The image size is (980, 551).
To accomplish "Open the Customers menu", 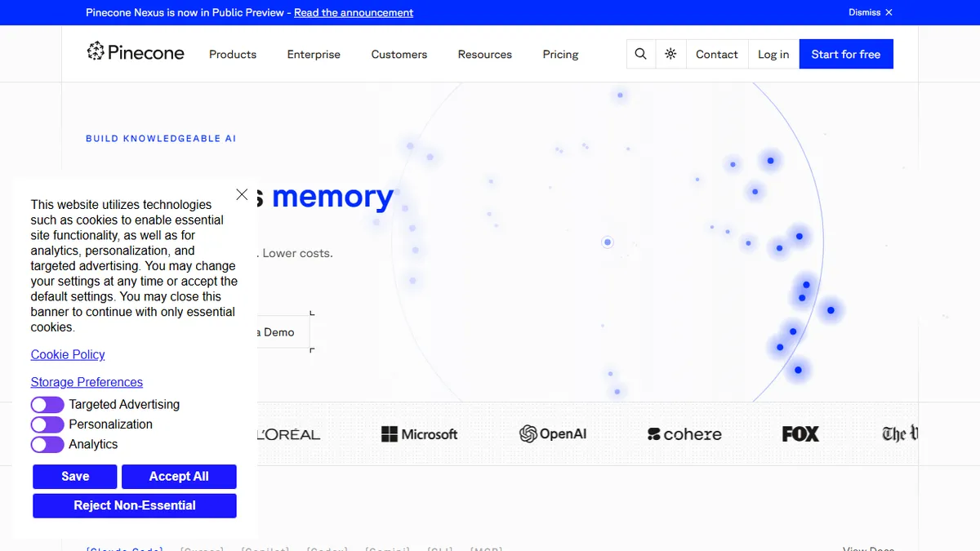I will pos(399,55).
